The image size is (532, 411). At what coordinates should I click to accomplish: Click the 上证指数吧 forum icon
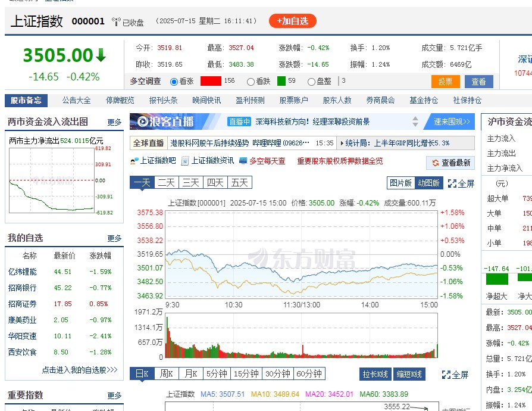[134, 161]
